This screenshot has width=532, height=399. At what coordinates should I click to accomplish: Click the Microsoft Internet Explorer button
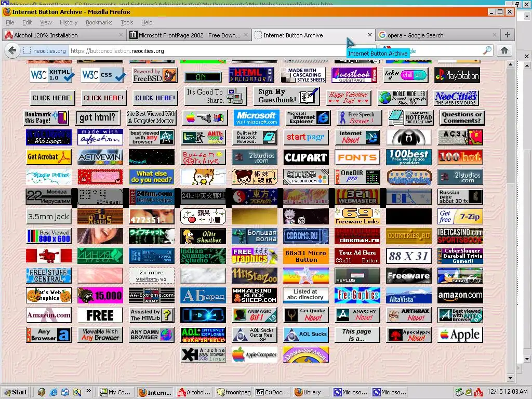[308, 118]
